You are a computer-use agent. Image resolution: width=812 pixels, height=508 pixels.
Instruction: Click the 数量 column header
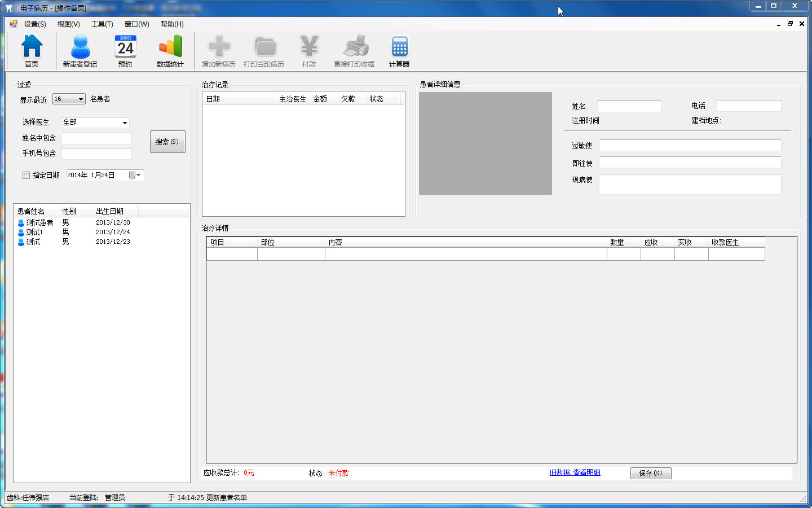[x=624, y=242]
